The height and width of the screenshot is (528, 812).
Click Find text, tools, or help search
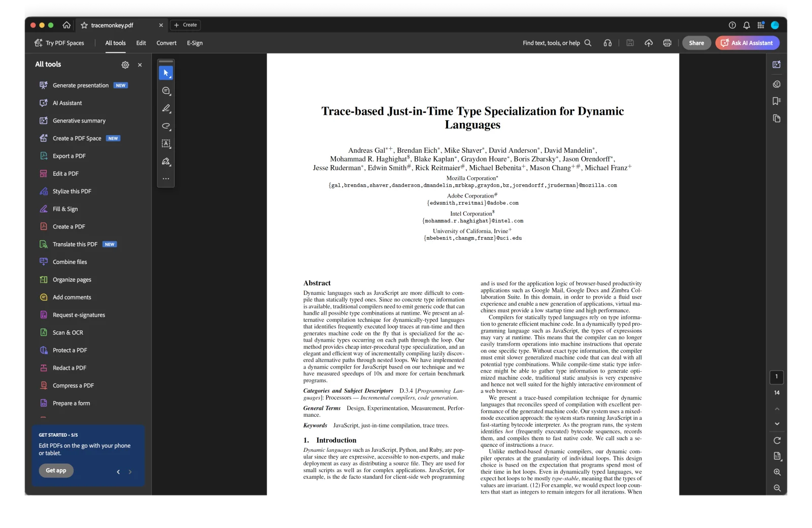[557, 43]
